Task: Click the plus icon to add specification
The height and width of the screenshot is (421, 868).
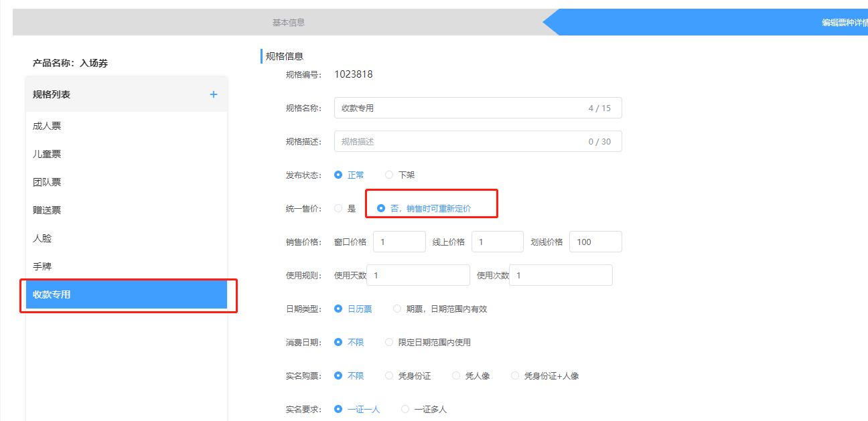Action: pyautogui.click(x=214, y=94)
